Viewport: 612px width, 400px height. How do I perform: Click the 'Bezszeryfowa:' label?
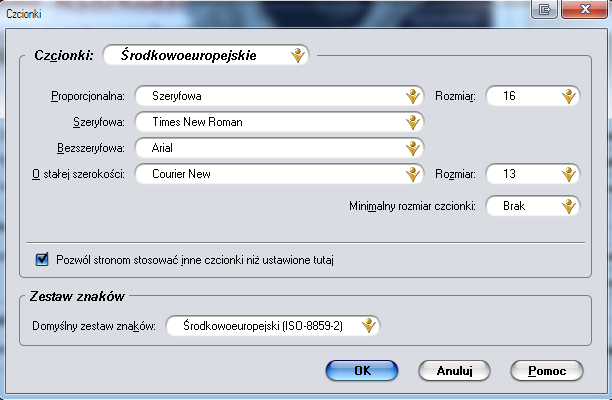90,149
